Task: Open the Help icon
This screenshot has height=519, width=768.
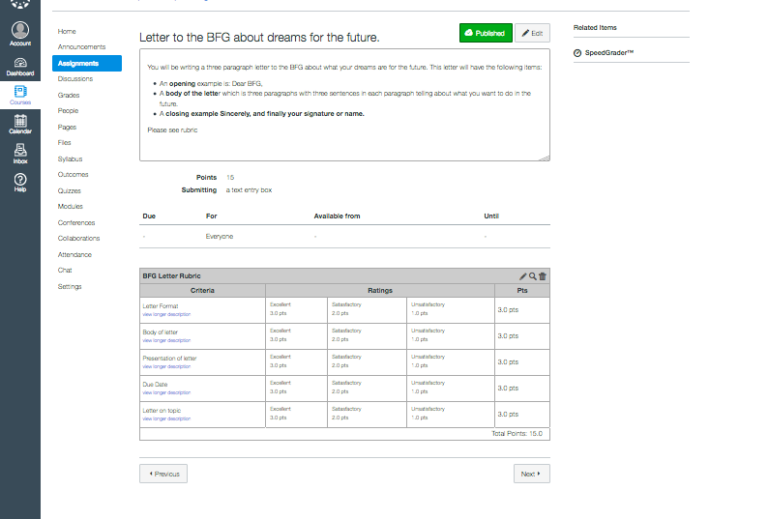Action: [x=20, y=182]
